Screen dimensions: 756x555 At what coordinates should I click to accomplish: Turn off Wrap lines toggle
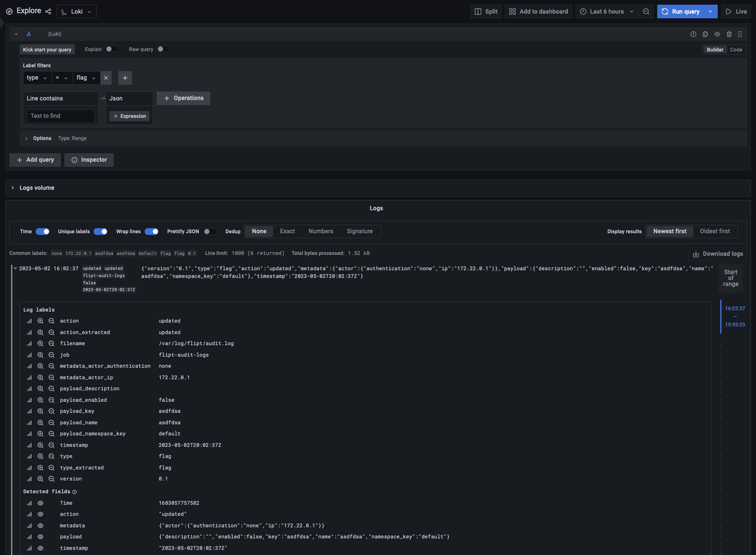tap(152, 232)
